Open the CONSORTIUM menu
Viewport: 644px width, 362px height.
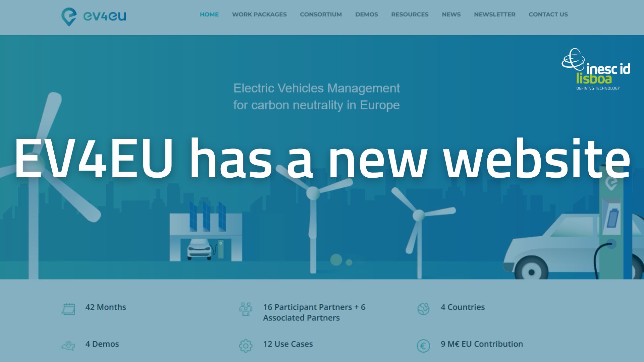(x=321, y=14)
